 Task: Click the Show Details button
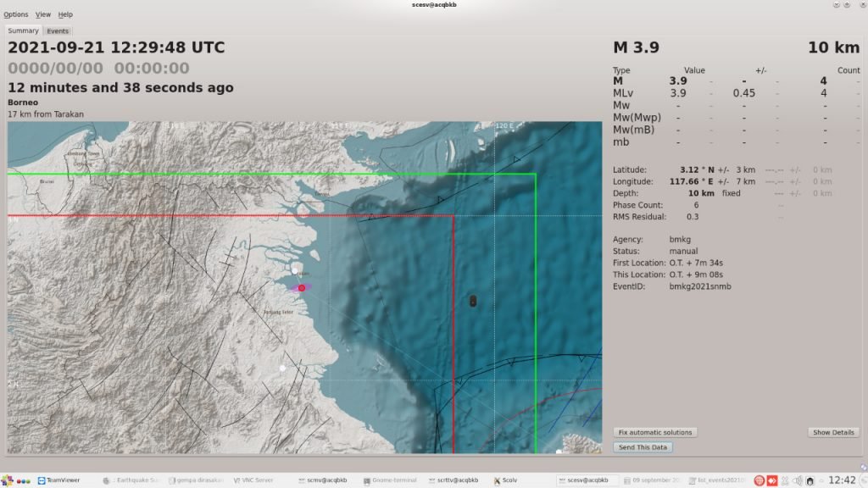[x=833, y=432]
